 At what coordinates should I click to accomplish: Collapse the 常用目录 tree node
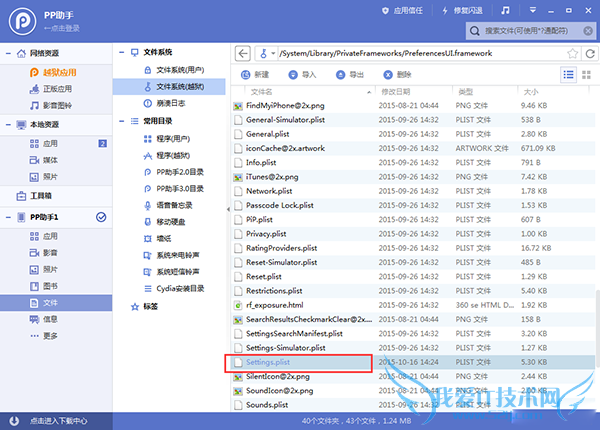(122, 121)
